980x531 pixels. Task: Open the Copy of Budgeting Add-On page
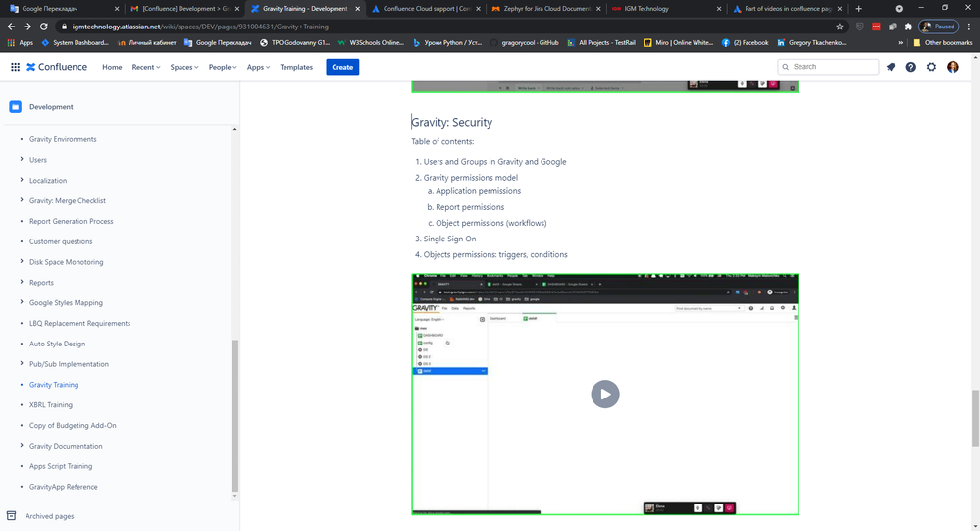click(73, 425)
